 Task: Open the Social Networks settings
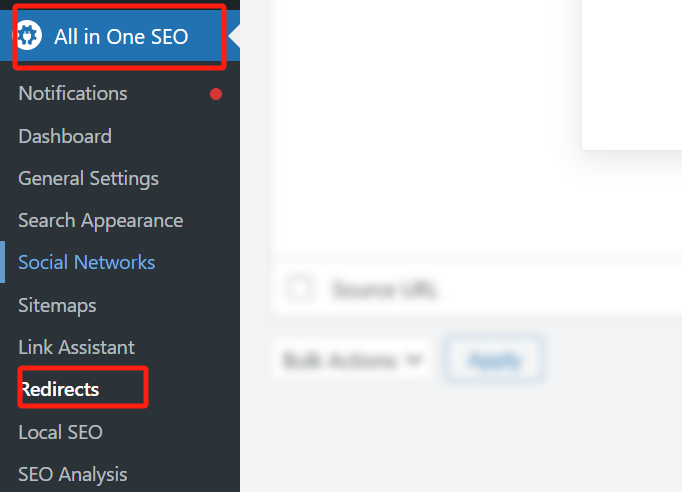pyautogui.click(x=86, y=262)
